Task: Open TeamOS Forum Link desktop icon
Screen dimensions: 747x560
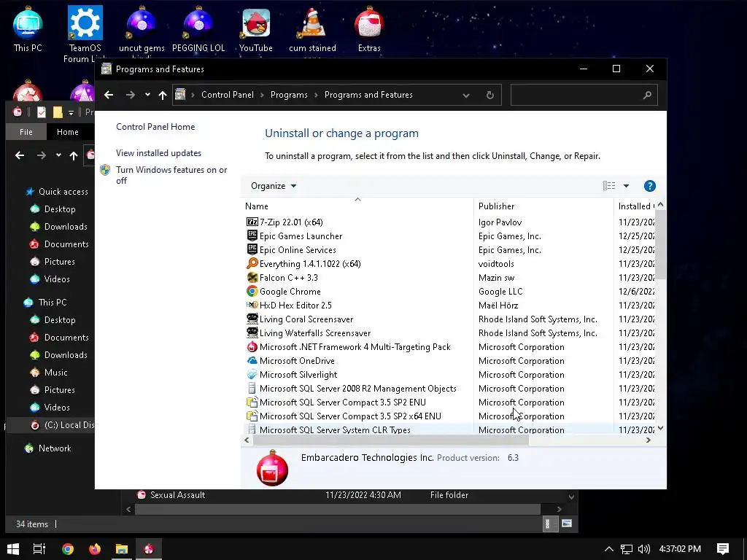Action: (85, 34)
